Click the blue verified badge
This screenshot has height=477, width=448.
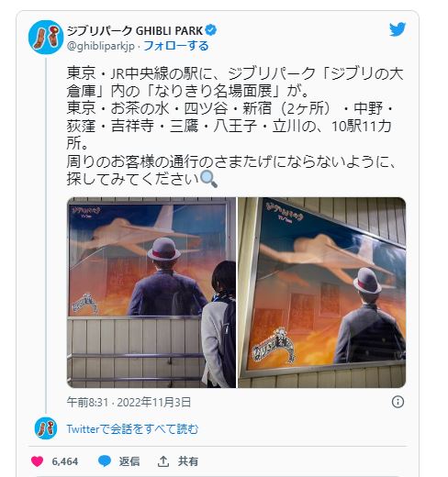[x=210, y=30]
